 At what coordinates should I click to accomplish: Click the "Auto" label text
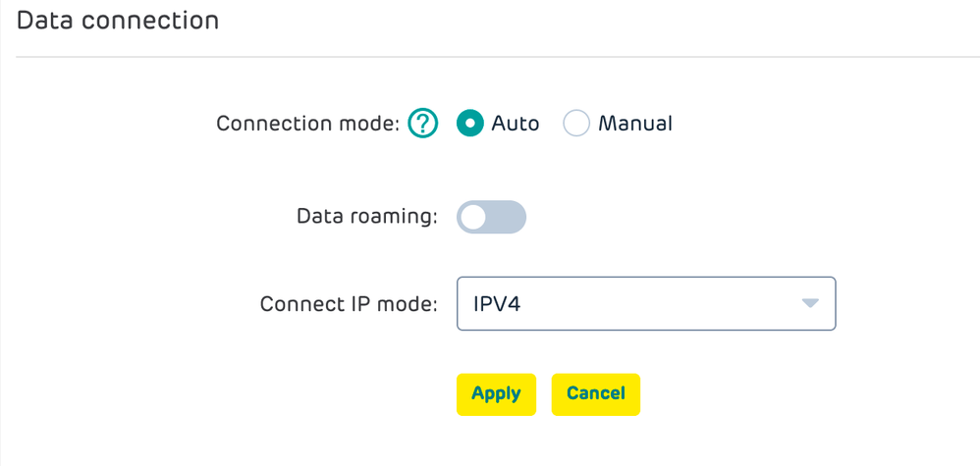[515, 124]
